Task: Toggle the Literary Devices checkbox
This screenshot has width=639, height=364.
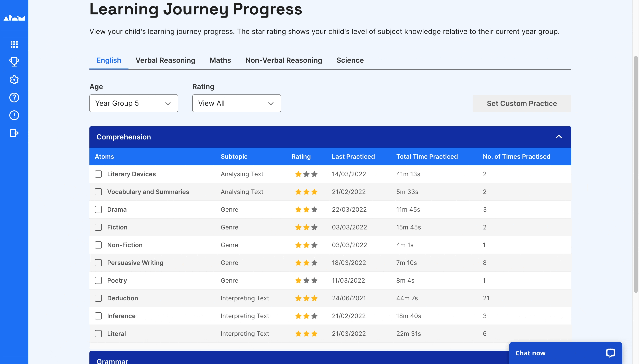Action: (98, 174)
